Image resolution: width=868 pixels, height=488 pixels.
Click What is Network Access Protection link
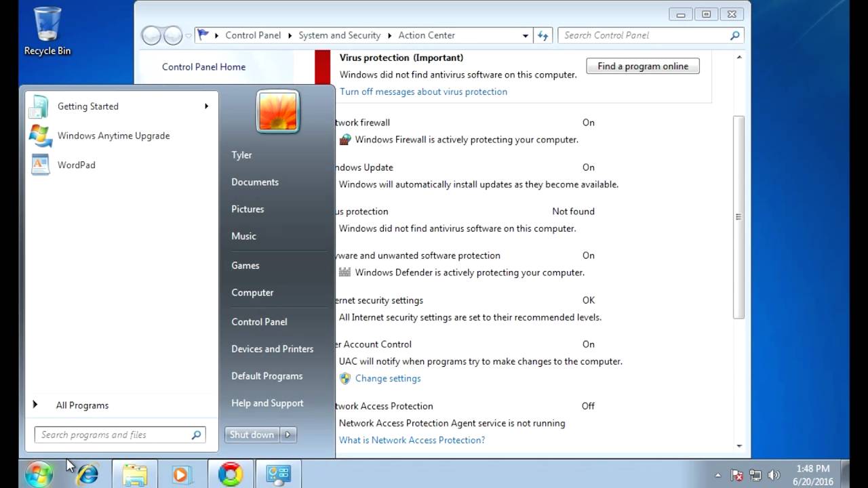pos(412,440)
